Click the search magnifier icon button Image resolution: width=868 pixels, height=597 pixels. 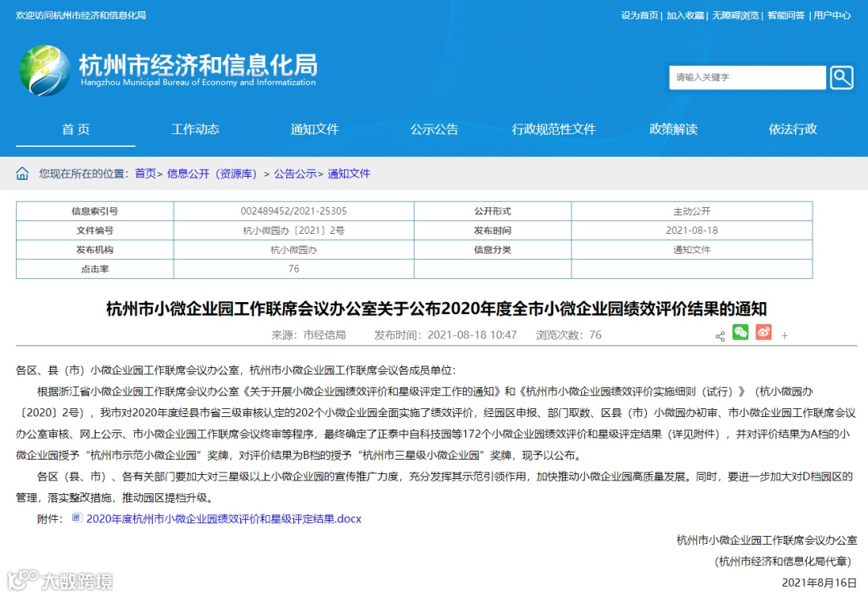click(x=841, y=77)
